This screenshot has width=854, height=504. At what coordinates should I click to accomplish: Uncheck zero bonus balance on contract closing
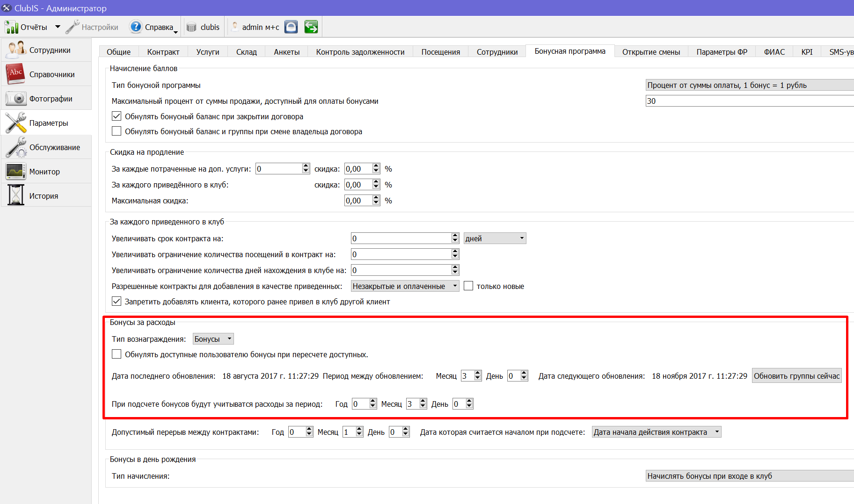point(117,116)
